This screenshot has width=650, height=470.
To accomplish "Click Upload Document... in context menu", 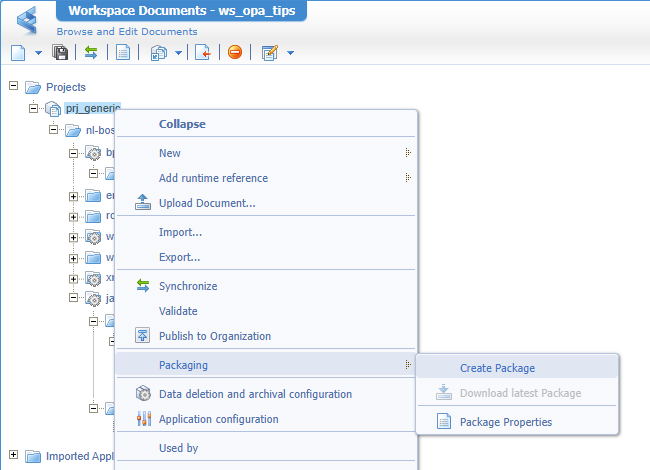I will pyautogui.click(x=207, y=203).
